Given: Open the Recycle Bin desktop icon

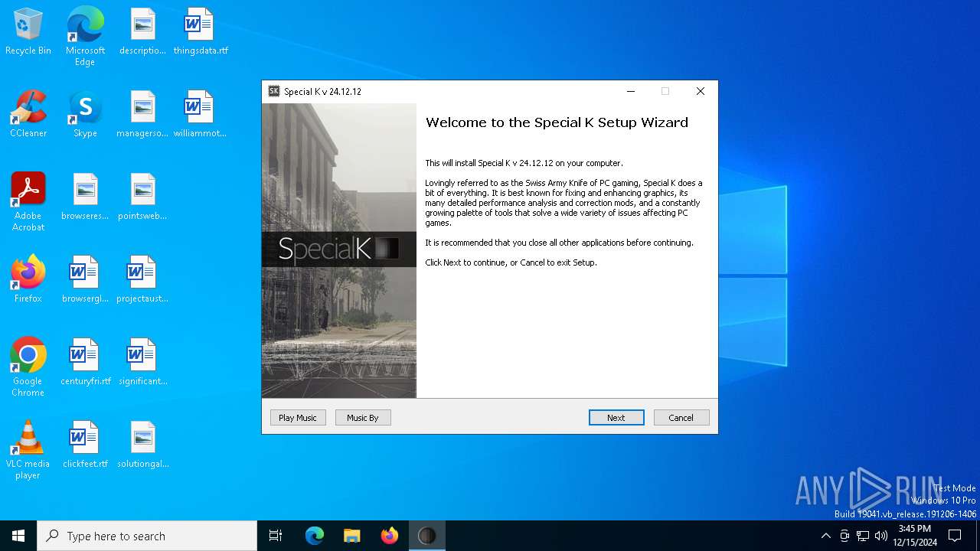Looking at the screenshot, I should point(28,31).
